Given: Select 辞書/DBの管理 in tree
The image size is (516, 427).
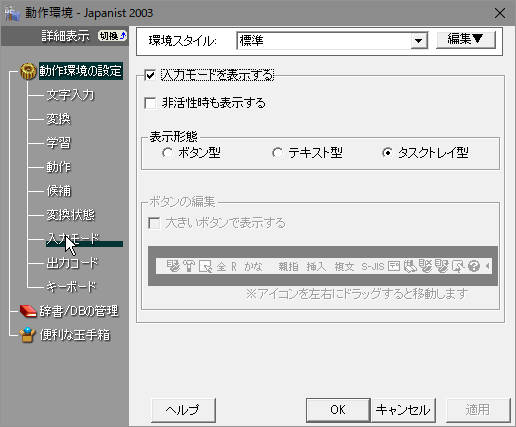Looking at the screenshot, I should tap(79, 311).
